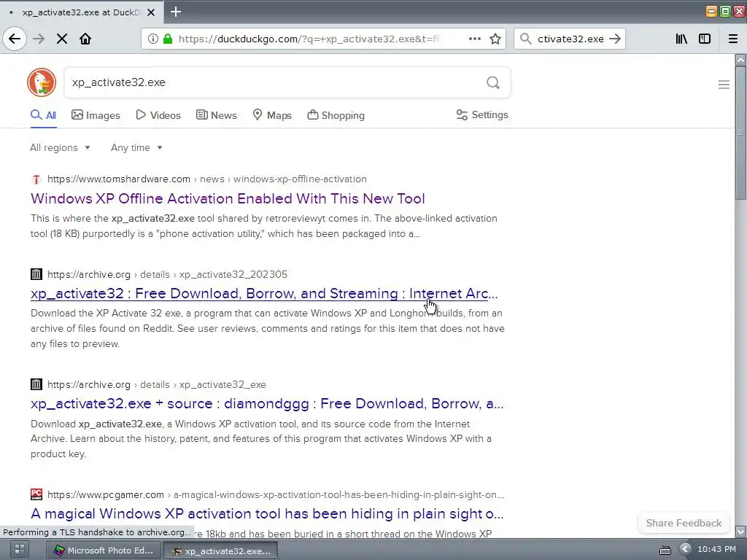Image resolution: width=747 pixels, height=560 pixels.
Task: Switch to Microsoft Photo Editor taskbar window
Action: [x=103, y=550]
